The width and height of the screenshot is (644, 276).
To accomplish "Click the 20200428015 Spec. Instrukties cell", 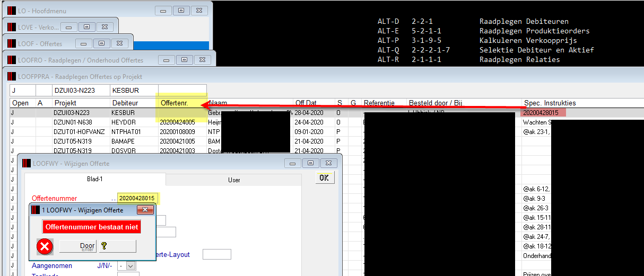I will coord(544,113).
